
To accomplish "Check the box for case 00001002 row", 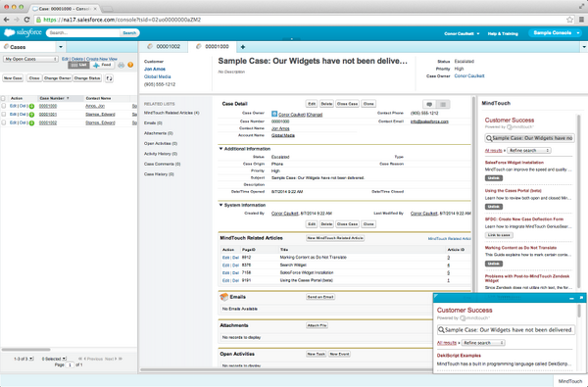I will (3, 122).
